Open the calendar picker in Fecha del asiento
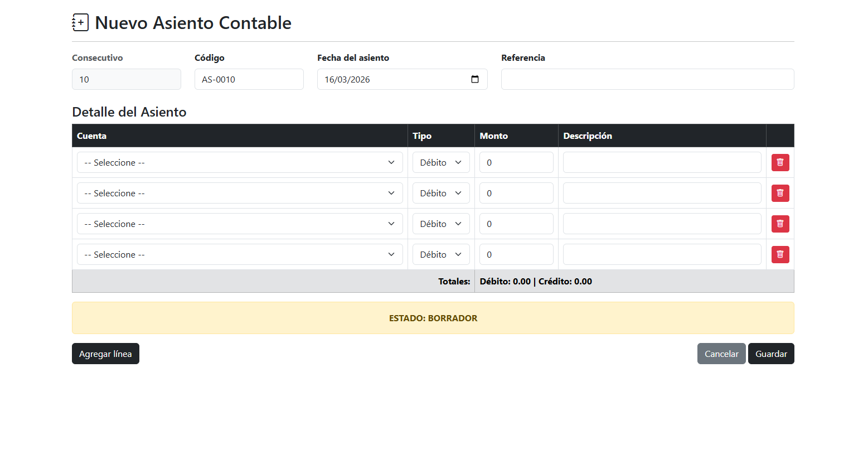Image resolution: width=868 pixels, height=464 pixels. tap(475, 79)
